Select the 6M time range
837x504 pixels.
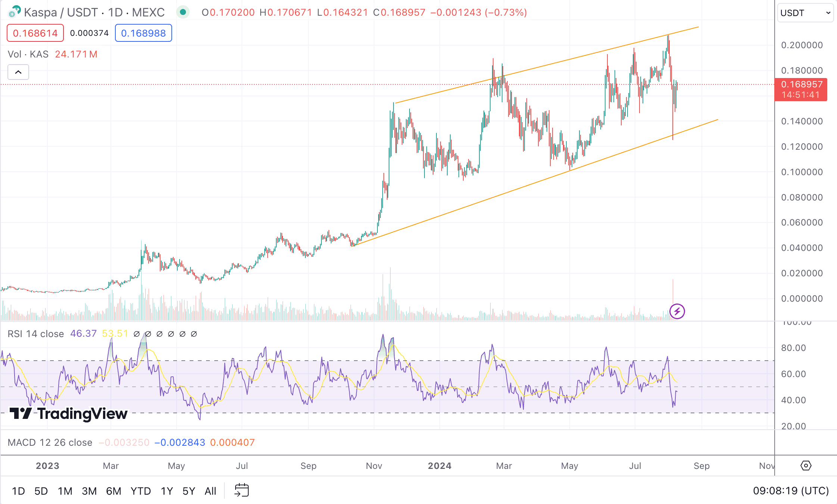point(113,491)
